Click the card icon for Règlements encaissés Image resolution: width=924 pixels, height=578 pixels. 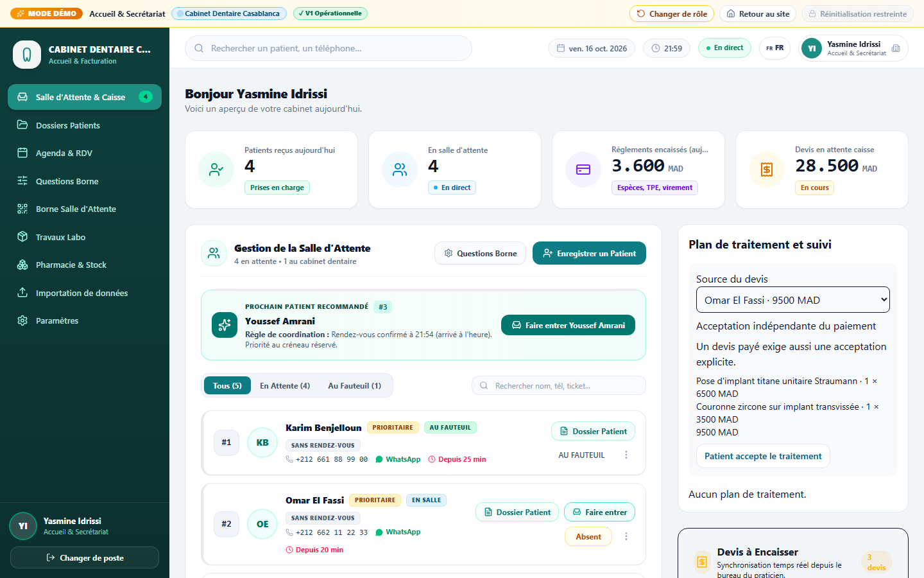[x=583, y=170]
